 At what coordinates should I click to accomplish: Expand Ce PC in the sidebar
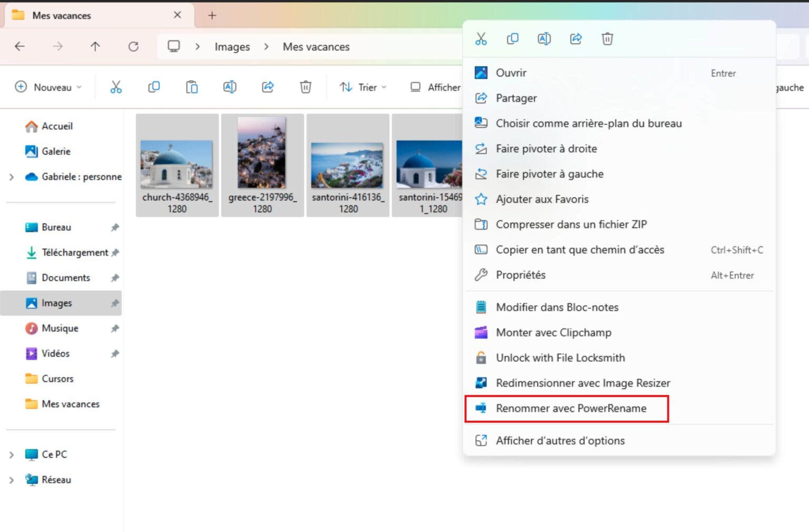[12, 454]
